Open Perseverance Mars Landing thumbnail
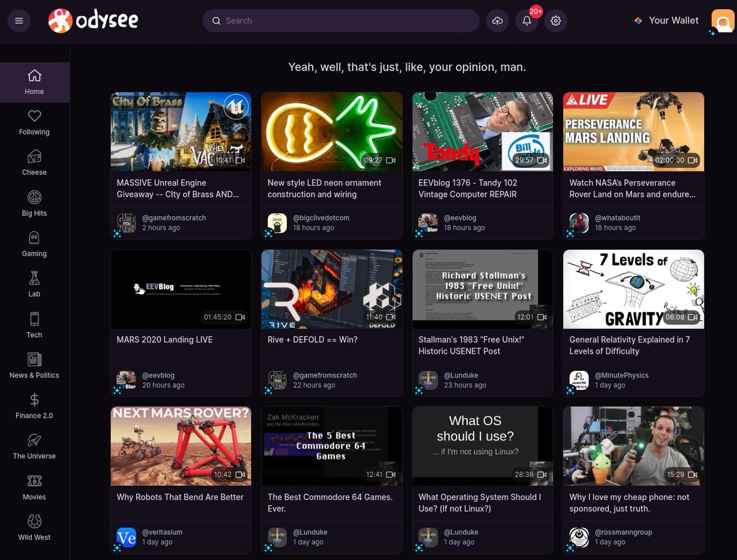The width and height of the screenshot is (737, 560). pos(634,132)
